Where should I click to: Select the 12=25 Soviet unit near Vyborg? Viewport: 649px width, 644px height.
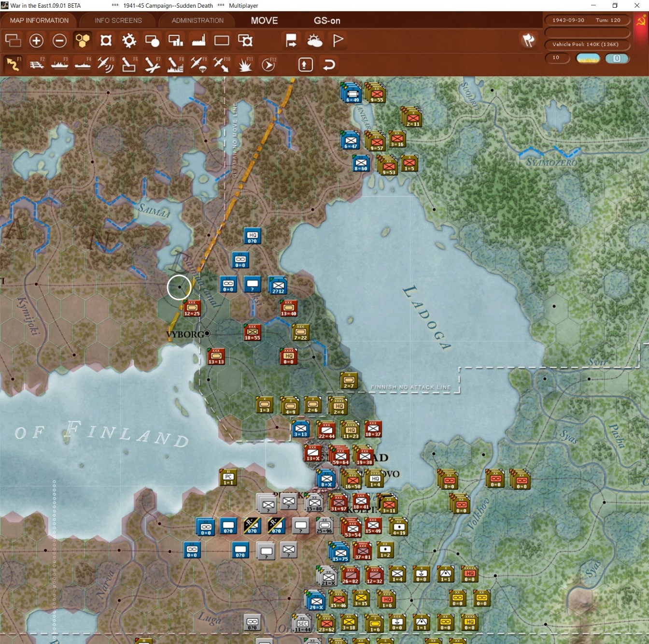click(192, 308)
